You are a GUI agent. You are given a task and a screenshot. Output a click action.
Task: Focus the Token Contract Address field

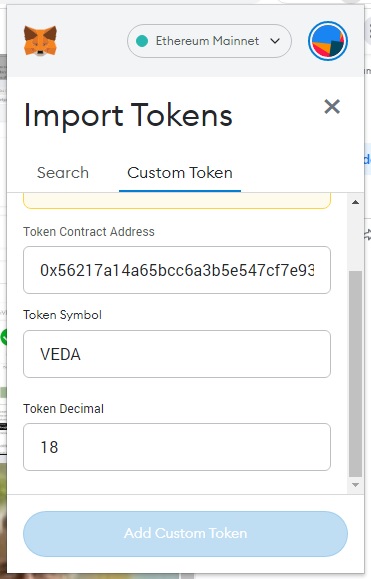click(177, 270)
